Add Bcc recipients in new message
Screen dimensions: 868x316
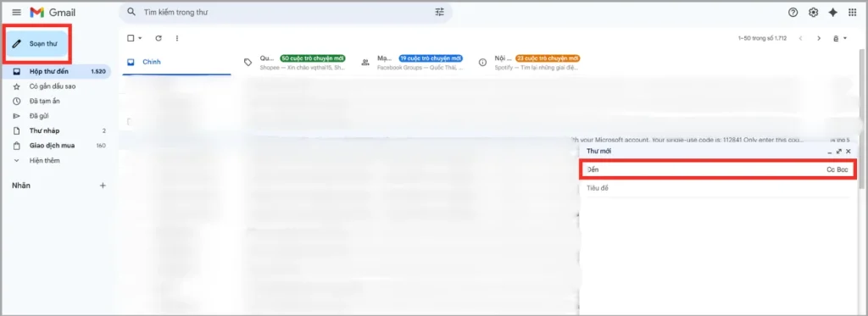843,170
